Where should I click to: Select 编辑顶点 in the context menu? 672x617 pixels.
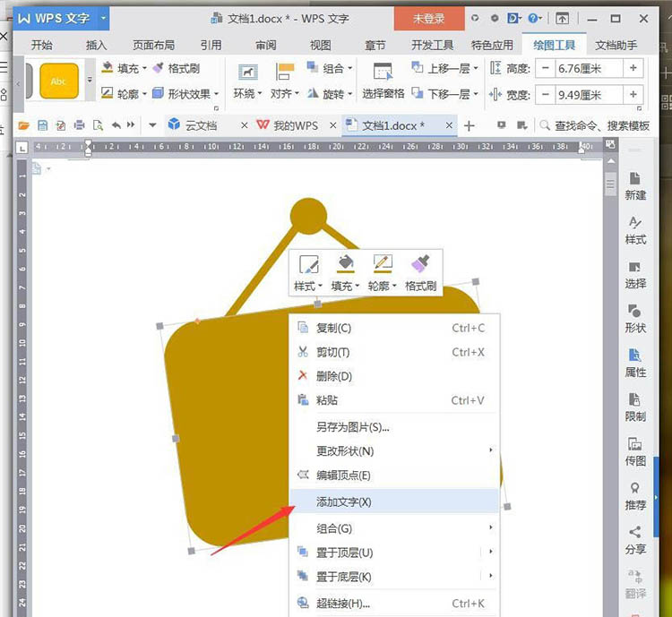click(x=343, y=475)
